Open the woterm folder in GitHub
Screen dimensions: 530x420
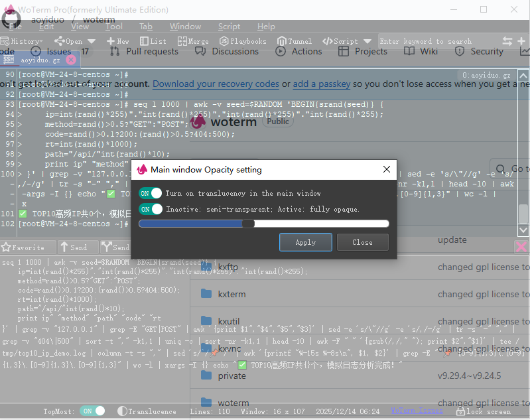[x=233, y=403]
